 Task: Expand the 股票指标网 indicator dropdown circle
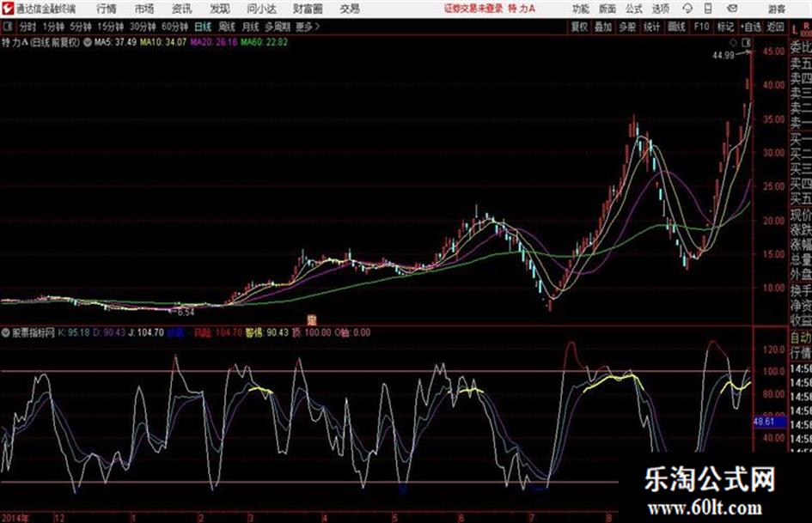6,333
